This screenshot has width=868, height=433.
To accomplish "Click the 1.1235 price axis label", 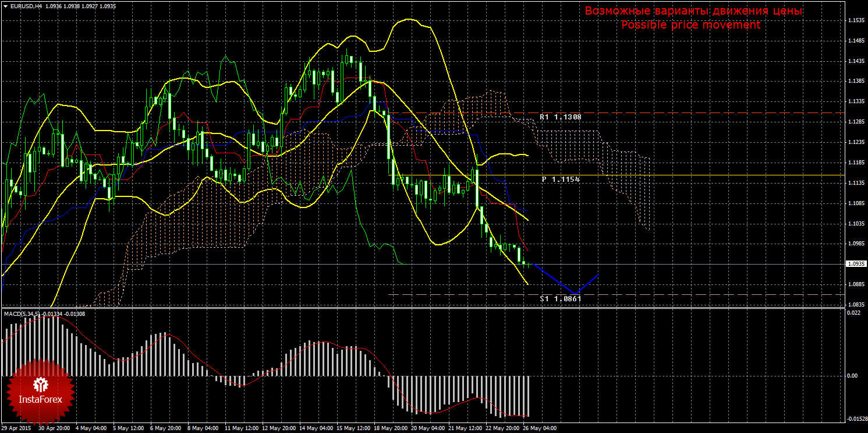I will tap(855, 142).
